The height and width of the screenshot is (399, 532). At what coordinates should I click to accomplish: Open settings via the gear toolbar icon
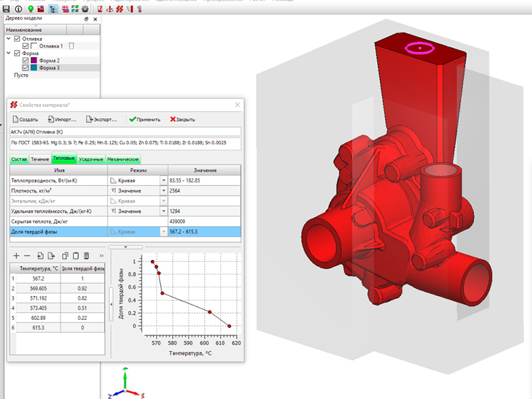[84, 9]
